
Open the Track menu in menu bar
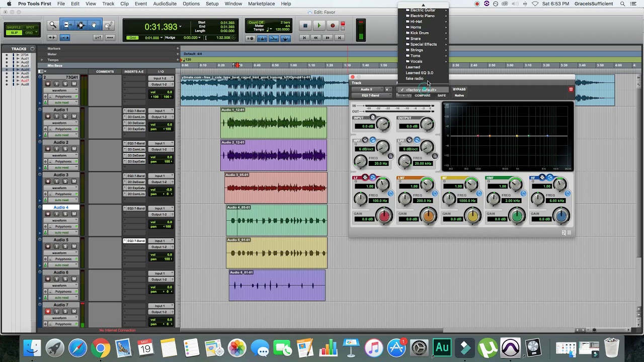point(108,4)
